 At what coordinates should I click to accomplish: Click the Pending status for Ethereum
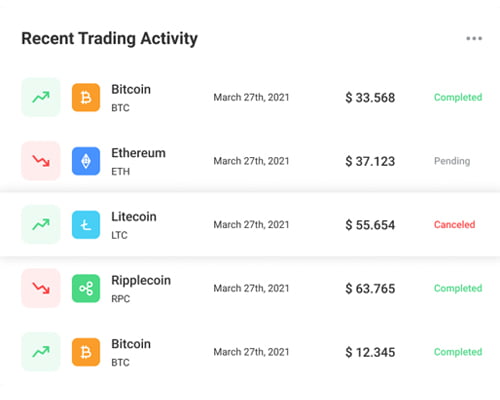click(452, 161)
